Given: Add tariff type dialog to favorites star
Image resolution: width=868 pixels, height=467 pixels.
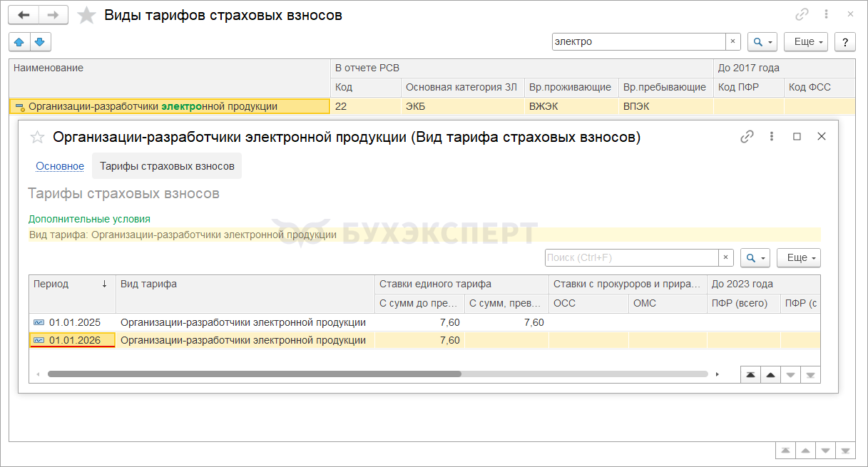Looking at the screenshot, I should [38, 137].
